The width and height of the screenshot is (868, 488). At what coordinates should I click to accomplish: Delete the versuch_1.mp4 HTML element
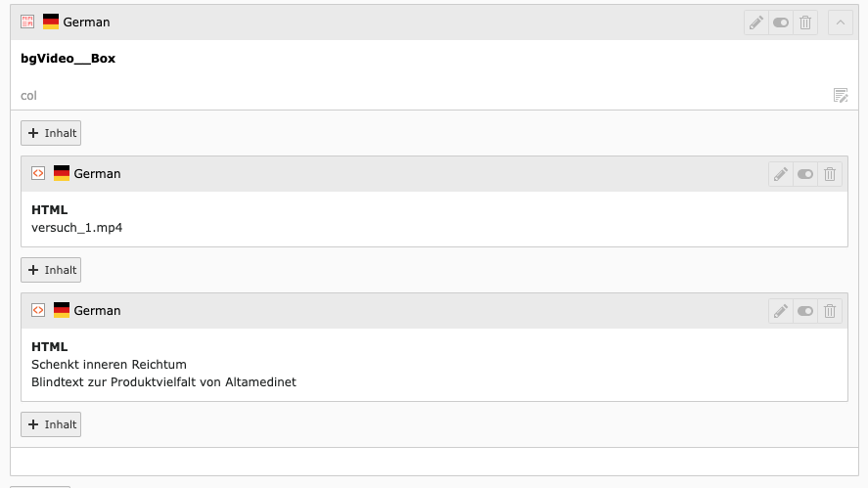pos(830,174)
